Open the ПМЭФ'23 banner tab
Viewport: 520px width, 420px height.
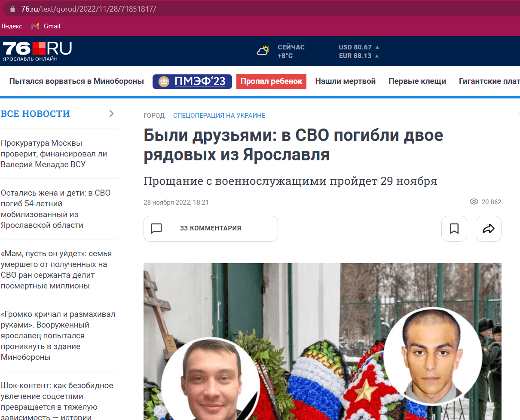(x=192, y=82)
